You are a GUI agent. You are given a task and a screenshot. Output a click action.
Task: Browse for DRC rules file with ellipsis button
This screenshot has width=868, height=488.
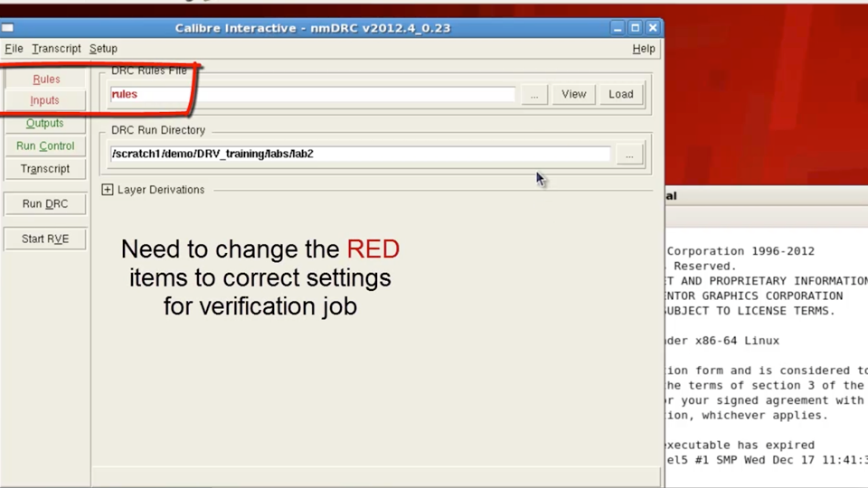pos(534,95)
